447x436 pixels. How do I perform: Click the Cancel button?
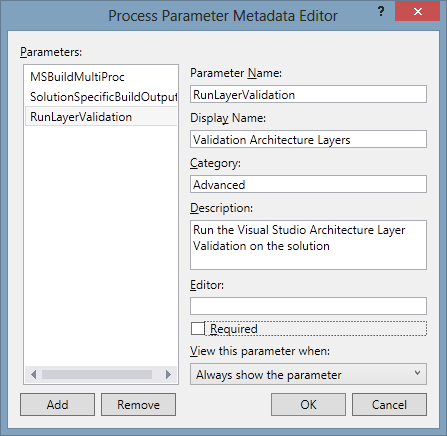coord(389,405)
